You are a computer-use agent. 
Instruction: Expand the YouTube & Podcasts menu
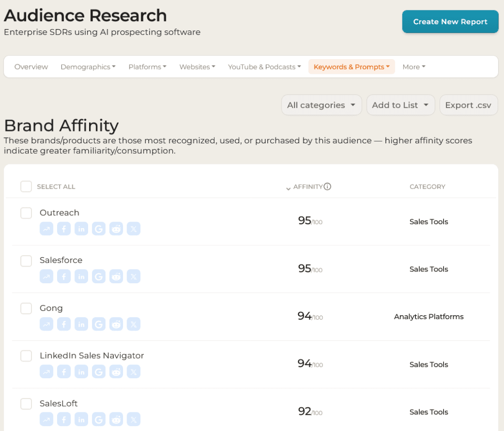(x=264, y=67)
